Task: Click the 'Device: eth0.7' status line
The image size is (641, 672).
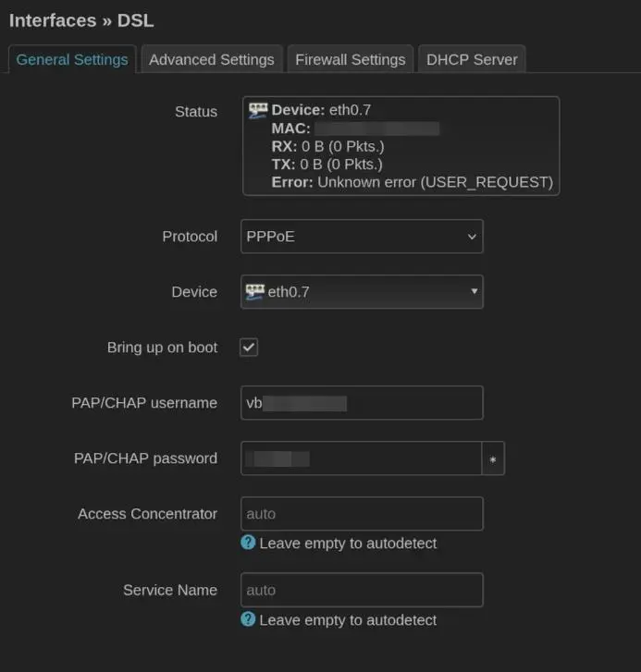Action: tap(321, 110)
